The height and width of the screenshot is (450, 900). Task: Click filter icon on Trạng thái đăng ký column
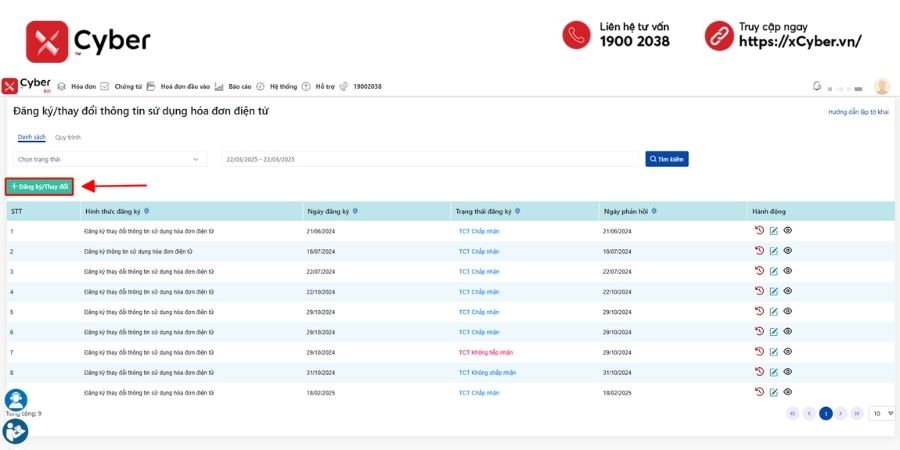click(x=517, y=211)
